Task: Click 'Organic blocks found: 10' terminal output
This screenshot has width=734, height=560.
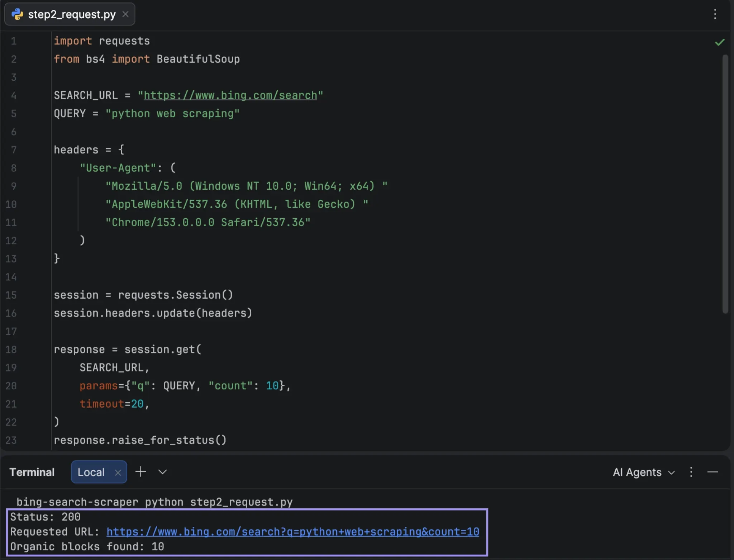Action: coord(87,547)
